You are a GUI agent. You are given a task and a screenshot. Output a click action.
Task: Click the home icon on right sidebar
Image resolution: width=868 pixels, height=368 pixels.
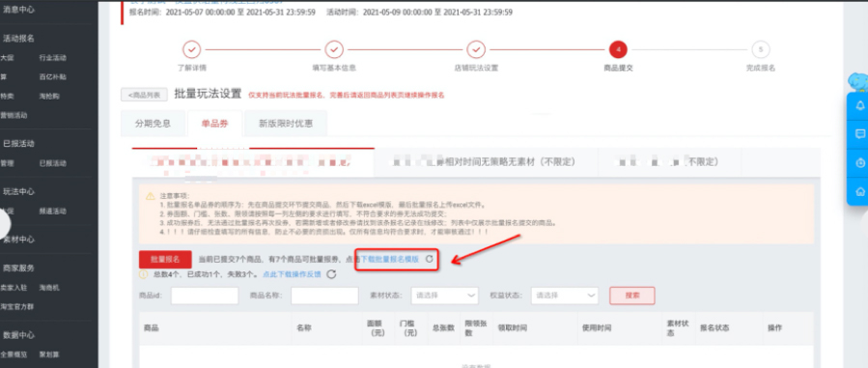click(x=860, y=191)
